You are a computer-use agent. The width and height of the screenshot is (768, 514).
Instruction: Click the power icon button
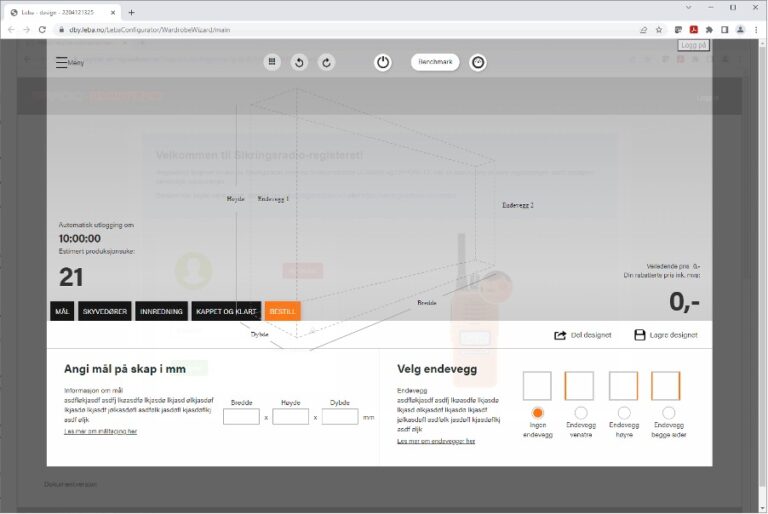pyautogui.click(x=383, y=62)
